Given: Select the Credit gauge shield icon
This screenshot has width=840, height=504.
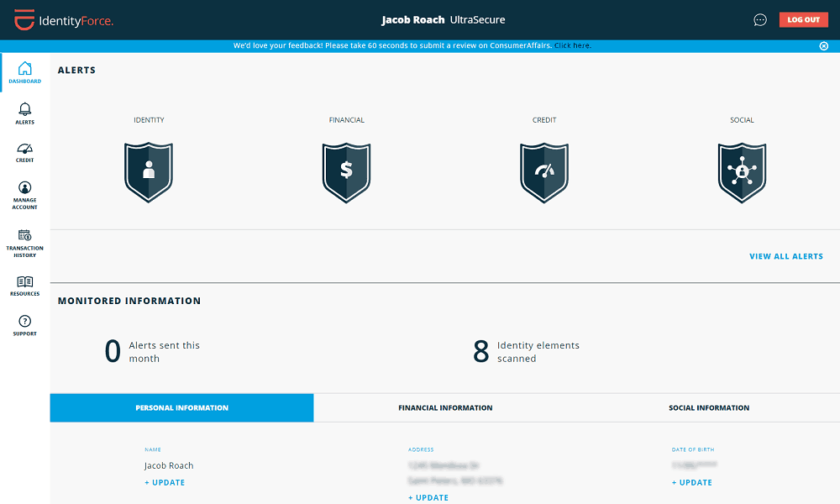Looking at the screenshot, I should pyautogui.click(x=544, y=172).
